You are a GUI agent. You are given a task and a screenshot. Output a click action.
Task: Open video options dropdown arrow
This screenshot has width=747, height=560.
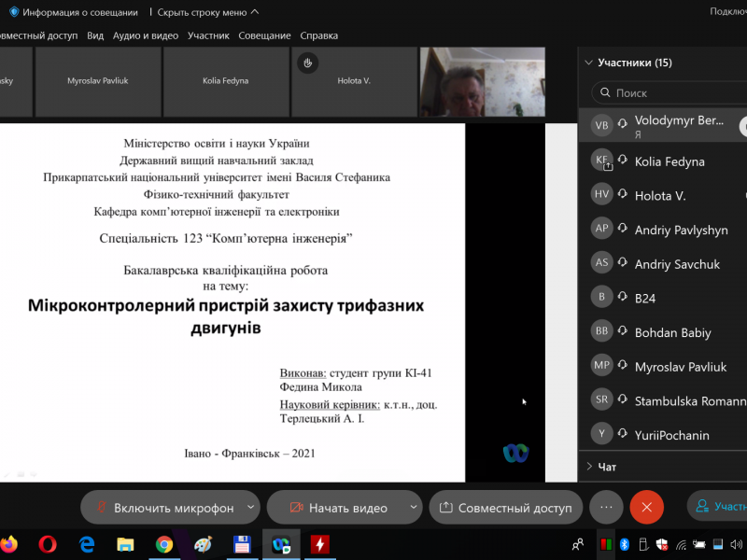pos(414,507)
